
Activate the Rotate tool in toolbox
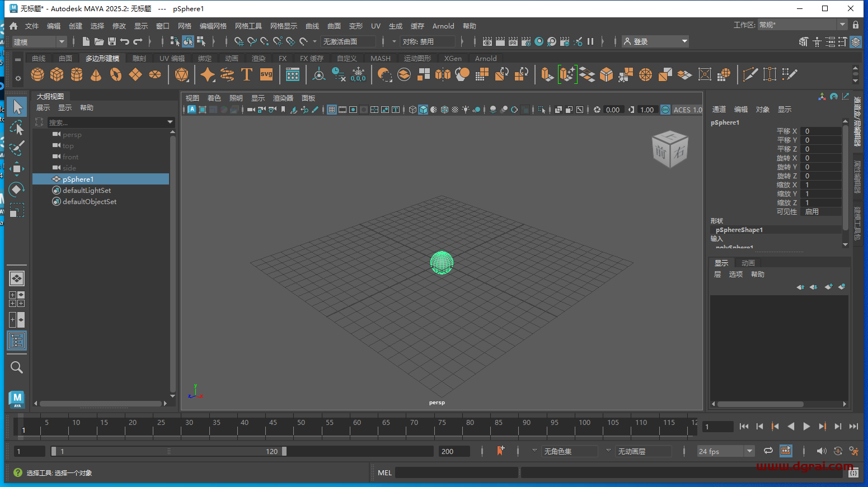[x=17, y=190]
